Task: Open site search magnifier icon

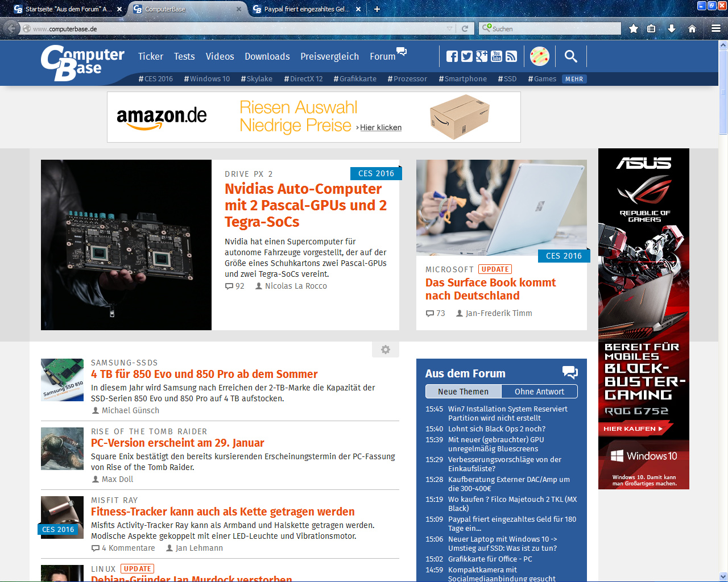Action: click(x=571, y=56)
